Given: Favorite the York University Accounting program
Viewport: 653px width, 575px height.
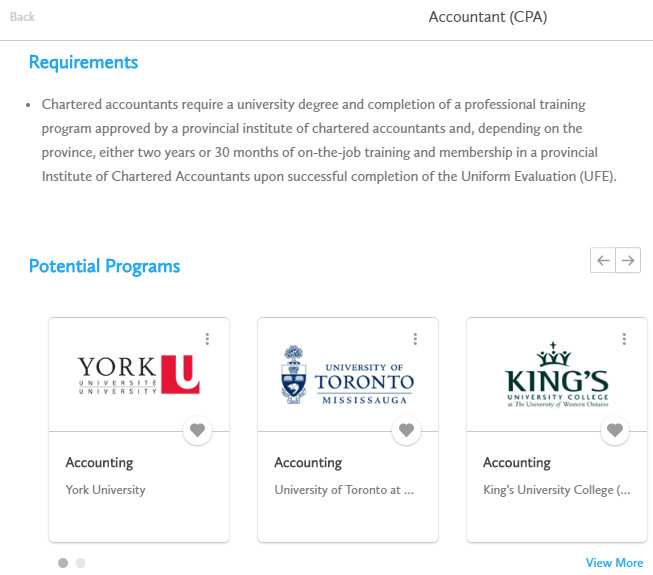Looking at the screenshot, I should coord(197,430).
